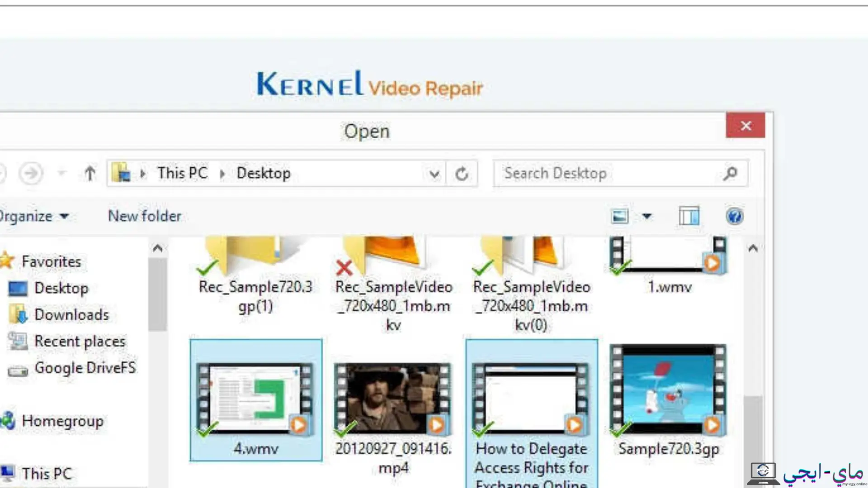The height and width of the screenshot is (488, 868).
Task: Click the Forward navigation arrow
Action: coord(31,173)
